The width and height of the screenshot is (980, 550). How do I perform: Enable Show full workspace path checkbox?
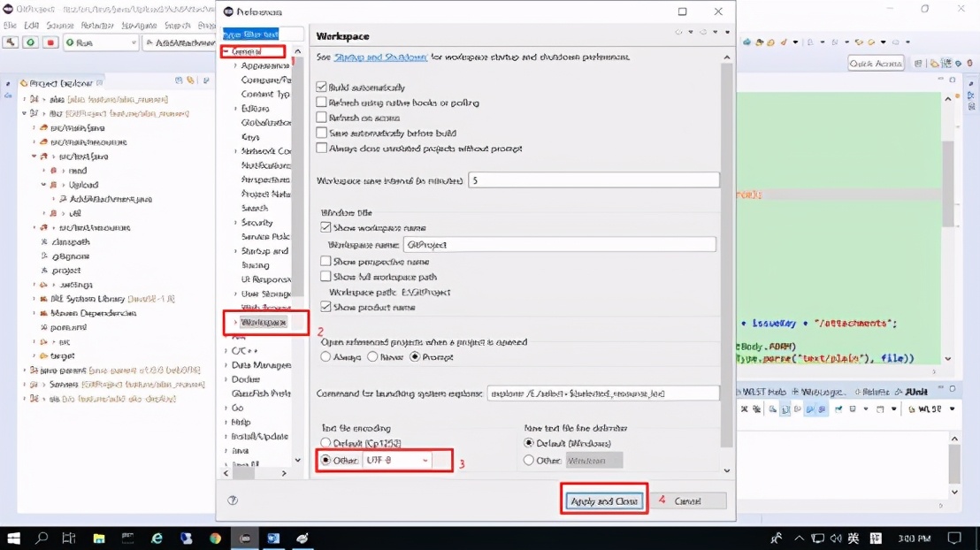(x=325, y=276)
